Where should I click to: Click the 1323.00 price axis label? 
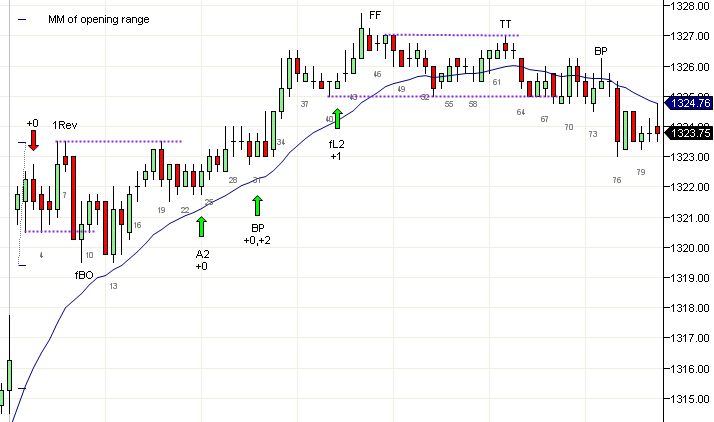tap(690, 157)
